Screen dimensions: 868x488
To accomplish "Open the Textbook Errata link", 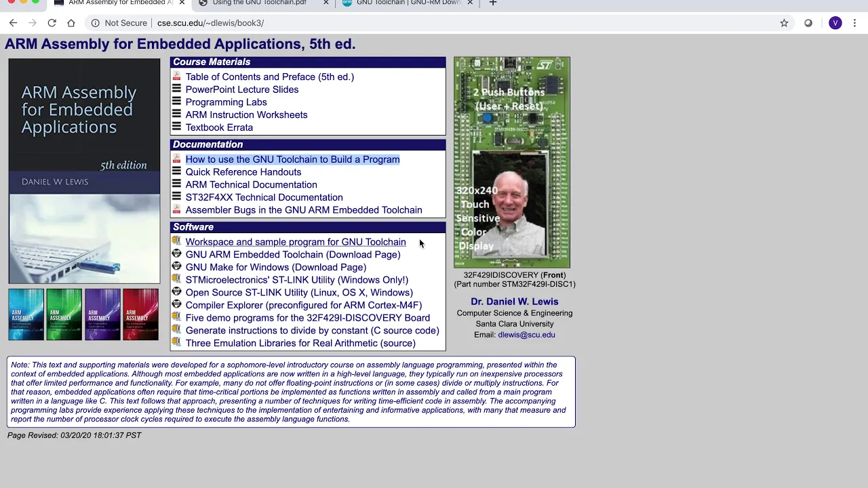I will click(x=219, y=127).
